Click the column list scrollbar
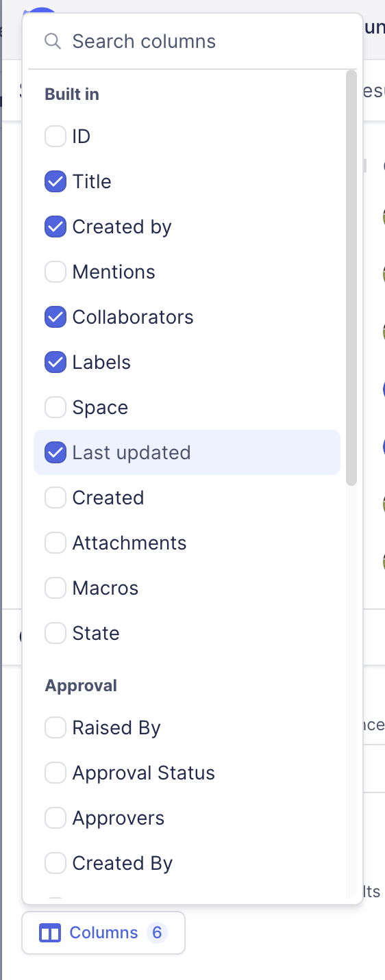 351,277
